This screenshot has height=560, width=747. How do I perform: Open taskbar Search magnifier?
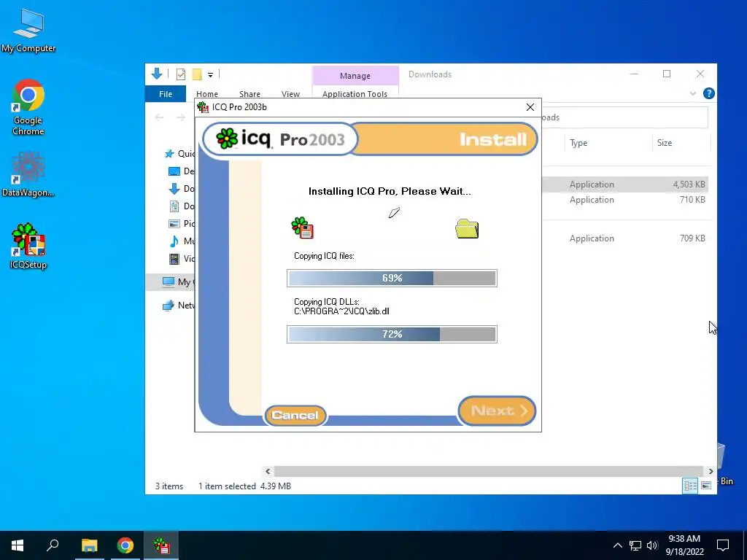[53, 545]
